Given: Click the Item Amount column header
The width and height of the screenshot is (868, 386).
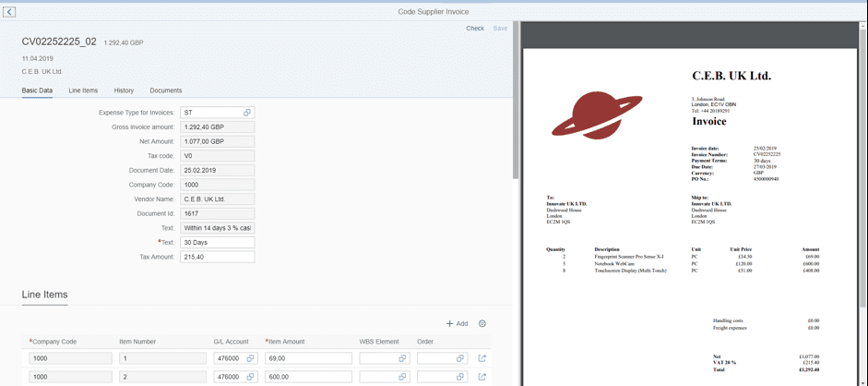Looking at the screenshot, I should click(286, 341).
